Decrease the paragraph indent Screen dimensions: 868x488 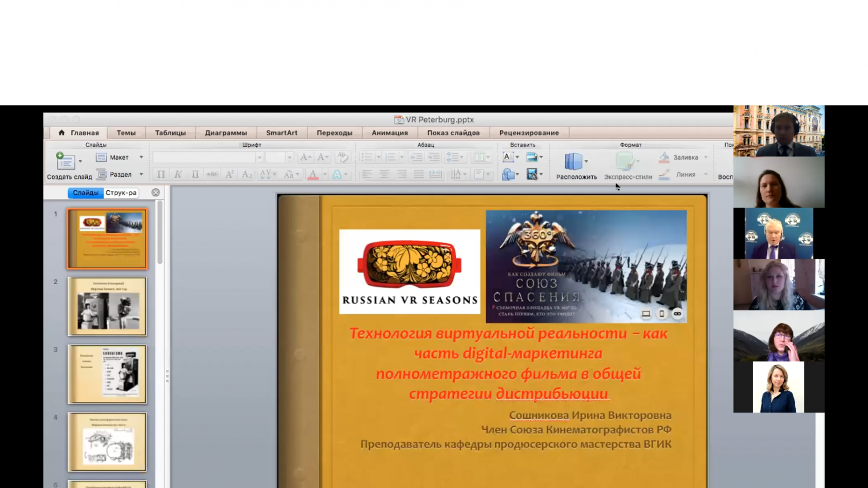click(x=416, y=157)
